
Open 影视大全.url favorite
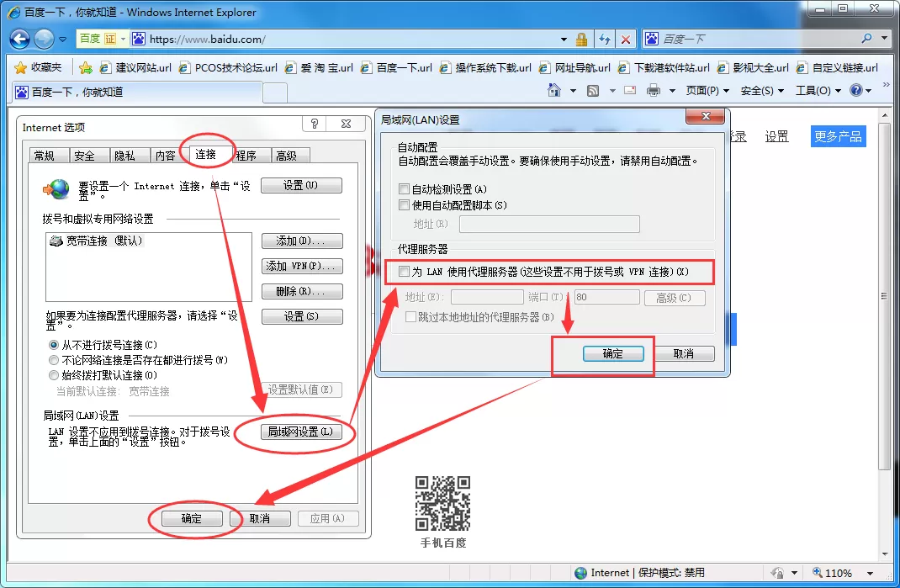(753, 68)
